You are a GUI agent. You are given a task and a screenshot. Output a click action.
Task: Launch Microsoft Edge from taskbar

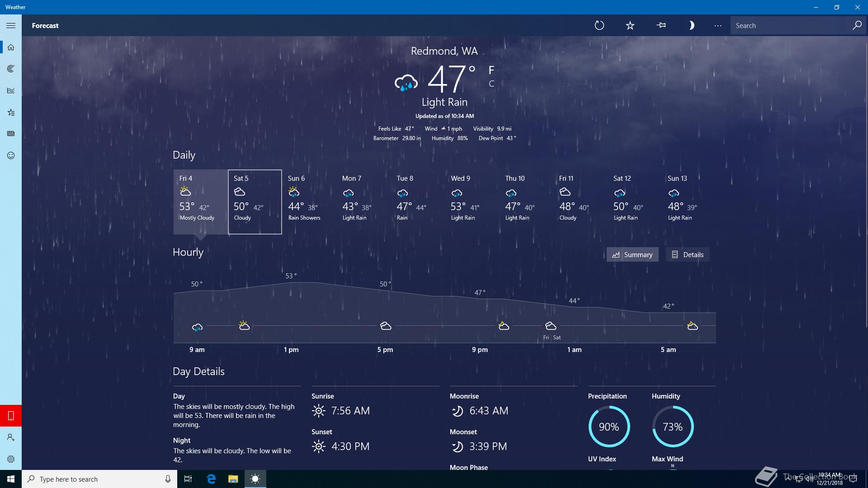click(211, 479)
